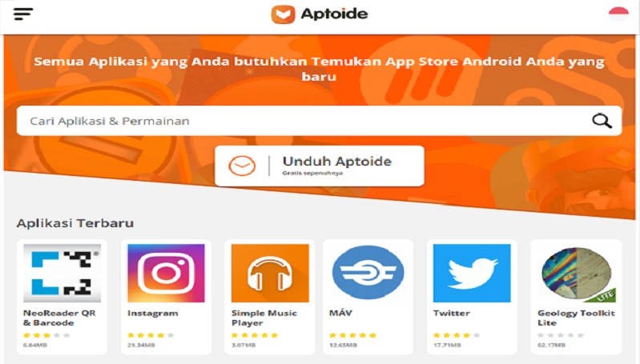Screen dimensions: 640x364
Task: Select the Aplikasi Terbaru section heading
Action: (x=75, y=223)
